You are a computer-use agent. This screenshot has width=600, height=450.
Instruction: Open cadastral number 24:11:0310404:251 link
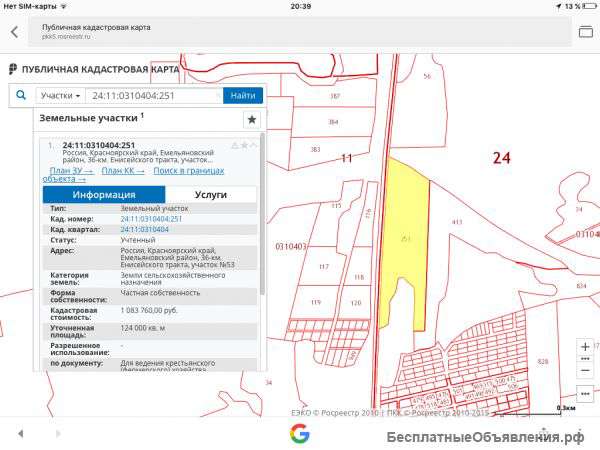[151, 218]
